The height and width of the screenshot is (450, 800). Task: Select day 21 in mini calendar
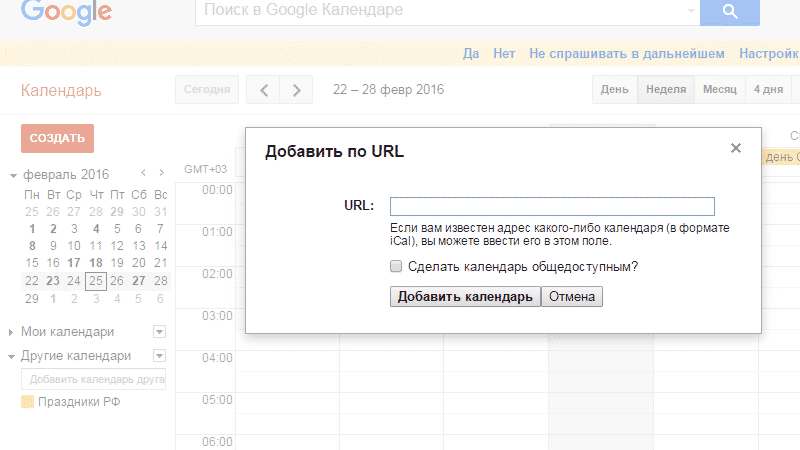coord(161,263)
